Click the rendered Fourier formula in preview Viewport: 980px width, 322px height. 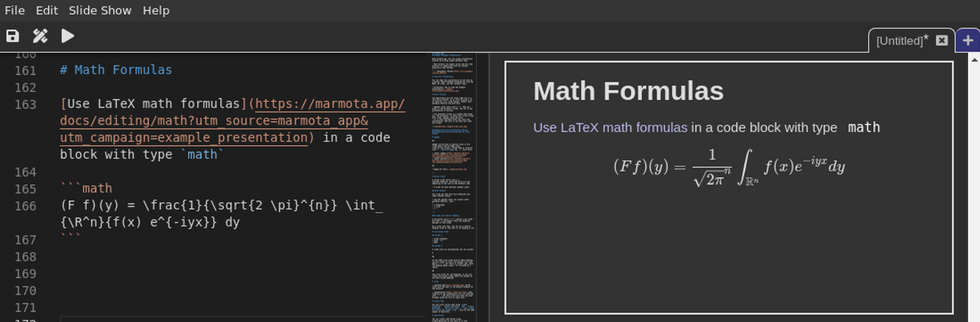point(728,167)
